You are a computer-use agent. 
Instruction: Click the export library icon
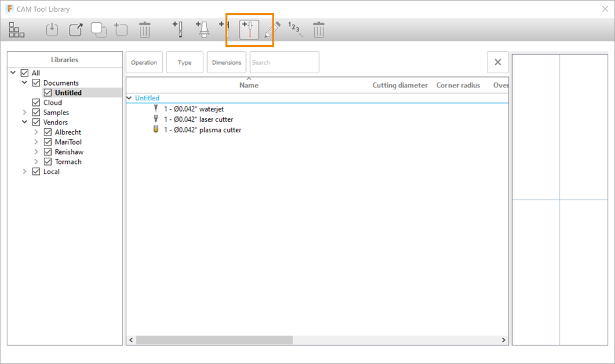coord(76,30)
